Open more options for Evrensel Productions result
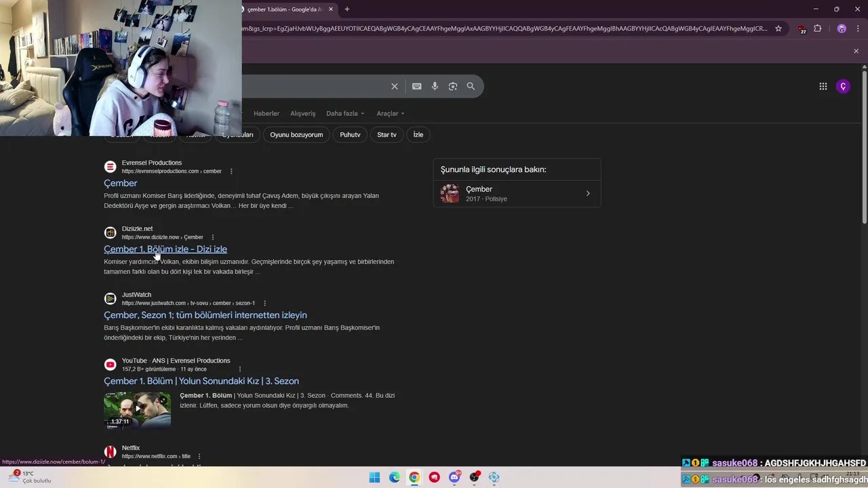This screenshot has width=868, height=488. (231, 171)
